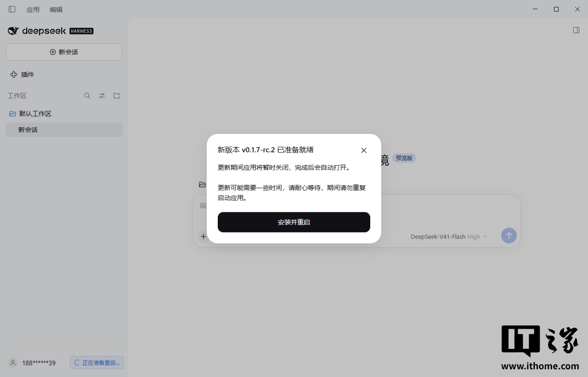Screen dimensions: 588x377
Task: Send message with the arrow button
Action: [x=509, y=236]
